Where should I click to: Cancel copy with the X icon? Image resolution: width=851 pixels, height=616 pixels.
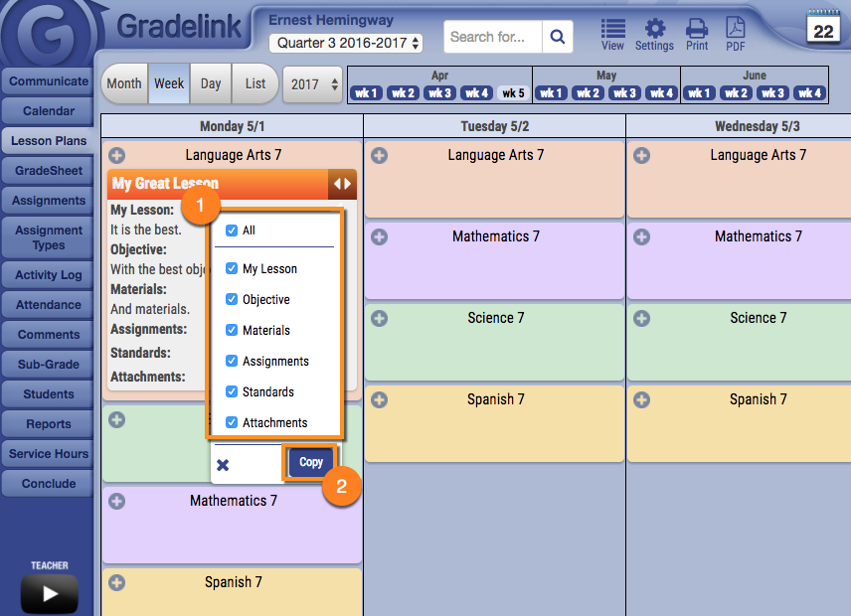tap(223, 465)
